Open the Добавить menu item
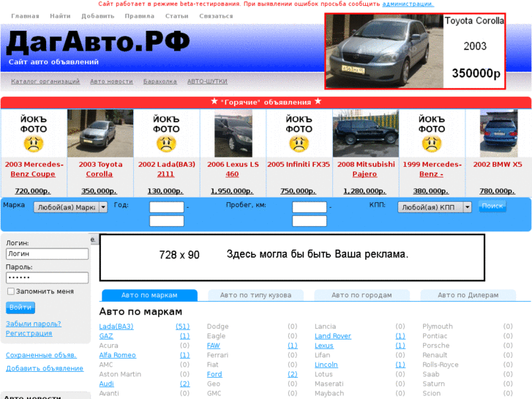 (x=98, y=16)
